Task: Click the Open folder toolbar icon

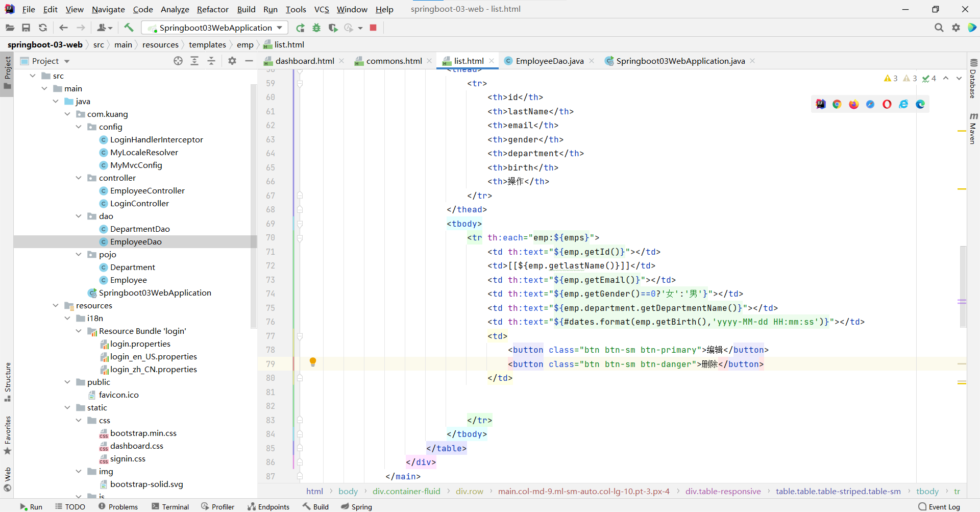Action: pyautogui.click(x=10, y=28)
